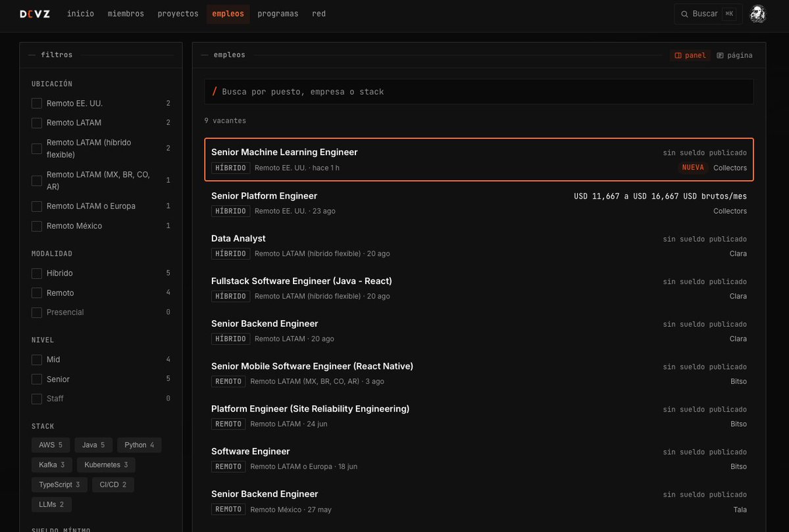Image resolution: width=789 pixels, height=532 pixels.
Task: Switch to panel view
Action: pos(690,55)
